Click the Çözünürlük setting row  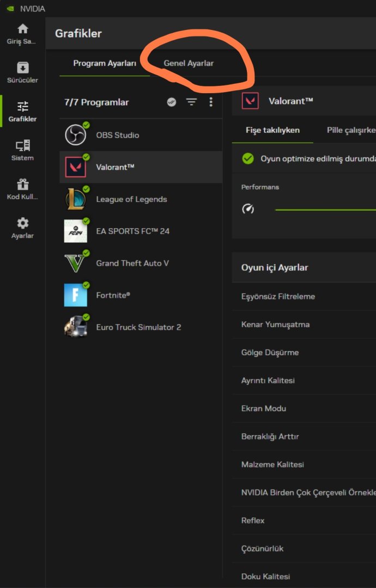(304, 548)
